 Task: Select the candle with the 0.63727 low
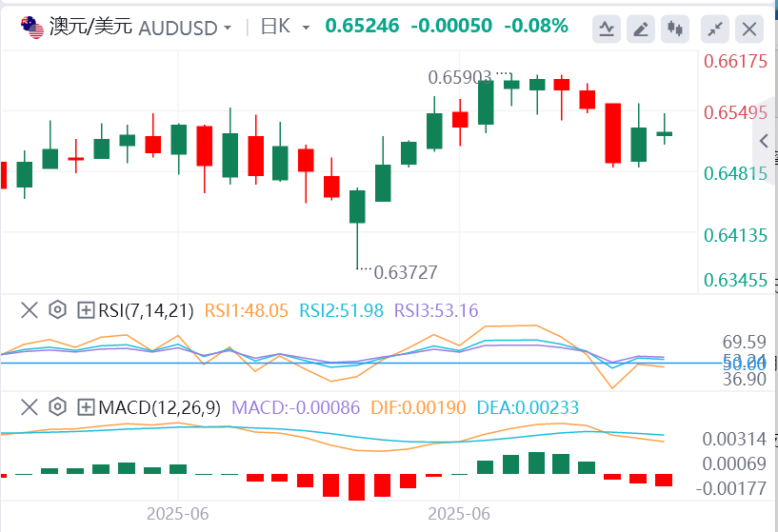pos(357,228)
